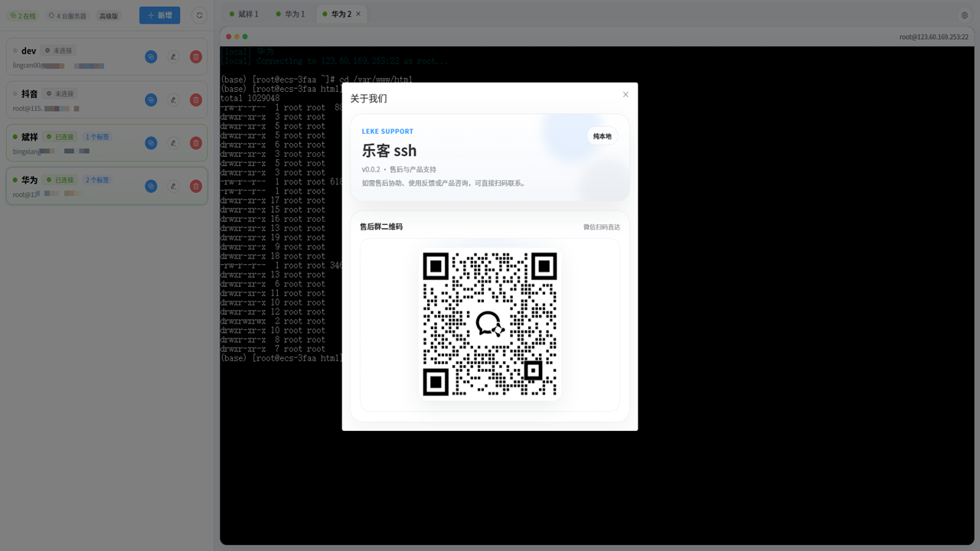Click the red delete icon for 华为
The width and height of the screenshot is (980, 551).
pos(196,186)
